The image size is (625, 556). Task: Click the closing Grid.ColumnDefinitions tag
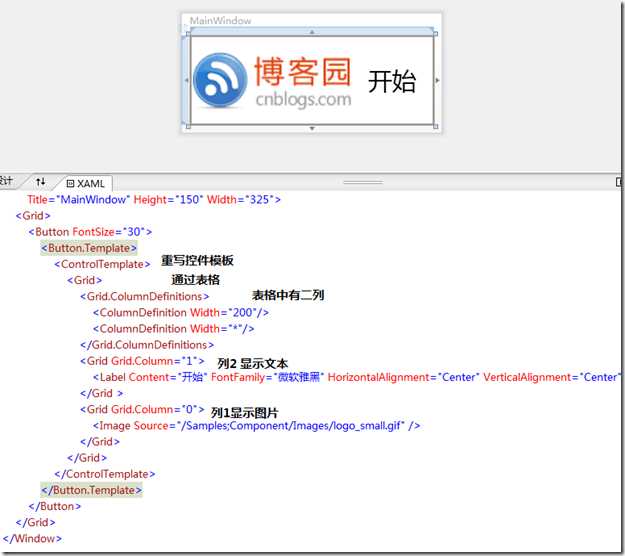(147, 345)
